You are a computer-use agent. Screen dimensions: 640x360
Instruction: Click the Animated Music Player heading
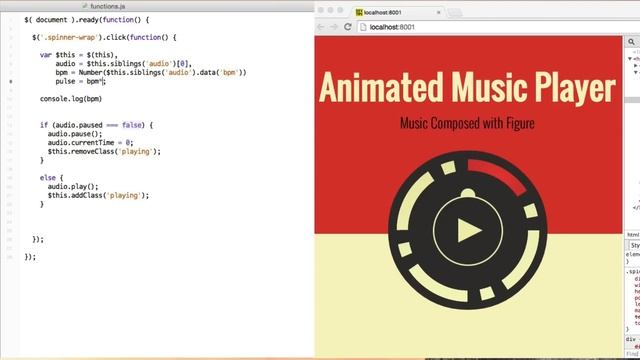tap(467, 88)
